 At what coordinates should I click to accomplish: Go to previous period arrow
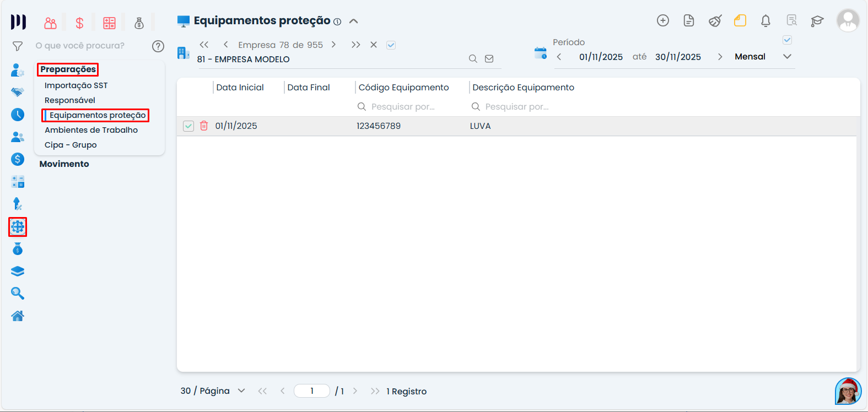pyautogui.click(x=559, y=57)
